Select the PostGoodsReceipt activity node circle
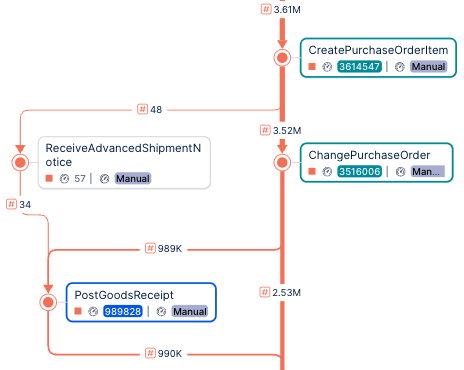This screenshot has height=370, width=464. pyautogui.click(x=48, y=302)
